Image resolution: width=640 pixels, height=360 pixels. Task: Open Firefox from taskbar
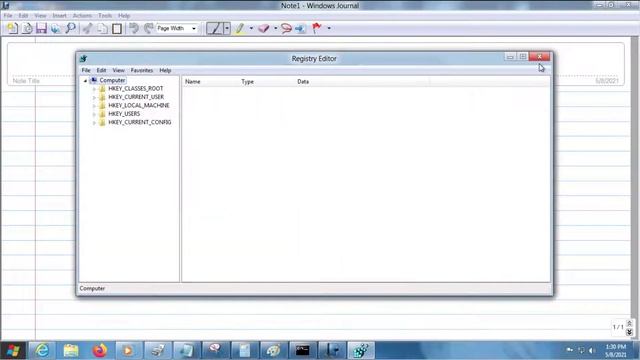pos(100,351)
